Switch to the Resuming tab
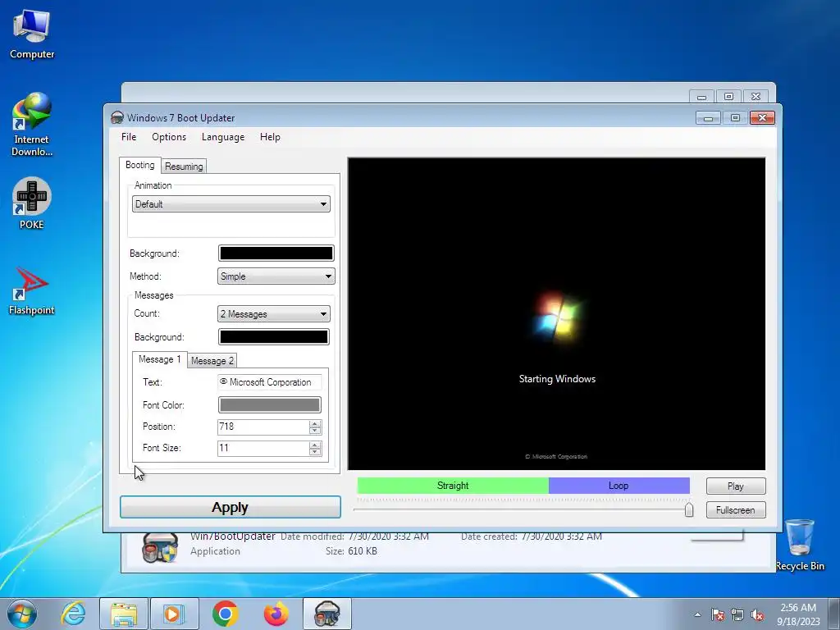This screenshot has width=840, height=630. 184,167
